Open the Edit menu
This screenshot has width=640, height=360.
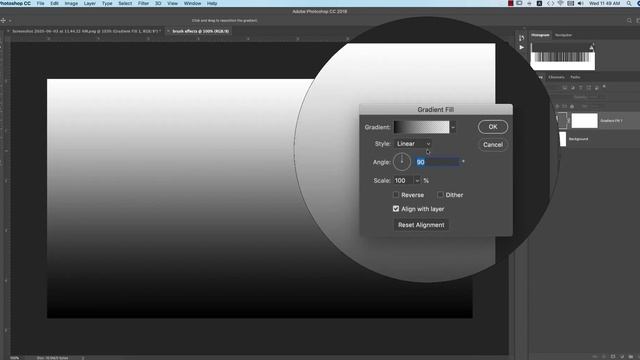pyautogui.click(x=54, y=3)
